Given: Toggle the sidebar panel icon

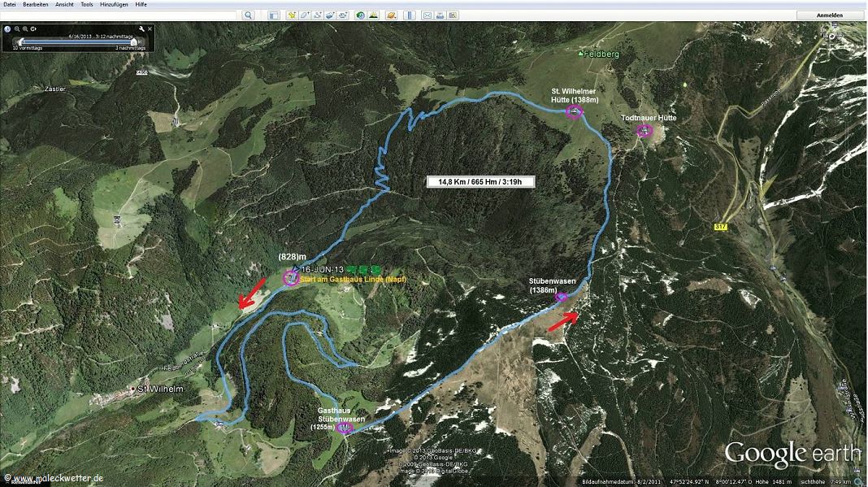Looking at the screenshot, I should (x=274, y=15).
